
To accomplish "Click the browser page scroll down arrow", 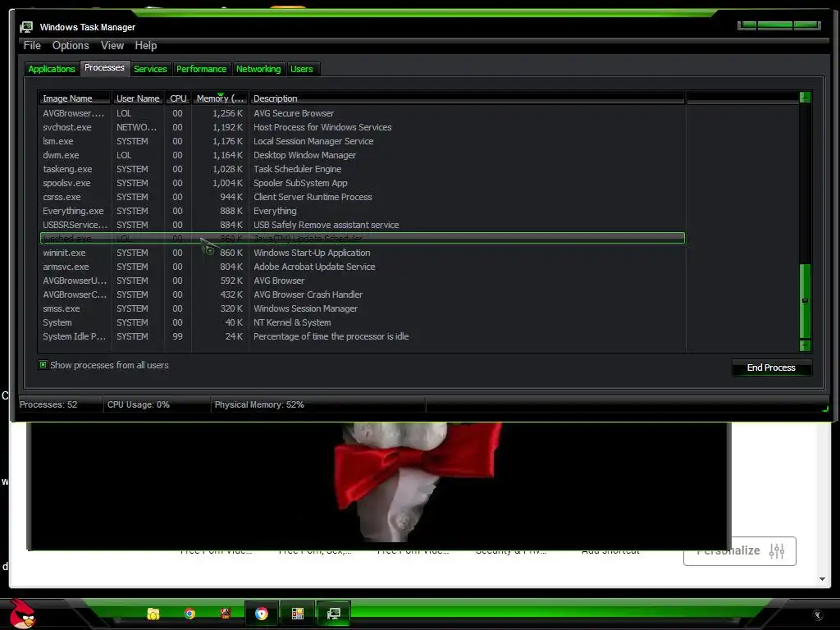I will pos(822,579).
